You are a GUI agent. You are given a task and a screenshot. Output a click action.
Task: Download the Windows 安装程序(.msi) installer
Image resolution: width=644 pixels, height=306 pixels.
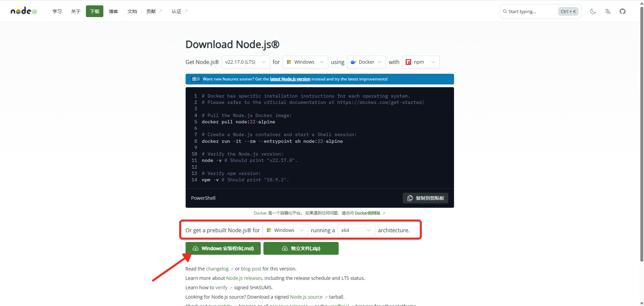[x=223, y=248]
